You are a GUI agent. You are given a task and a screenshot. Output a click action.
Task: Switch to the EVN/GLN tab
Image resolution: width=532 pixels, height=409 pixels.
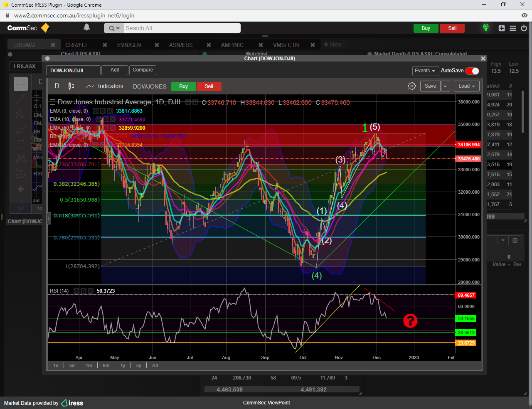pyautogui.click(x=129, y=45)
